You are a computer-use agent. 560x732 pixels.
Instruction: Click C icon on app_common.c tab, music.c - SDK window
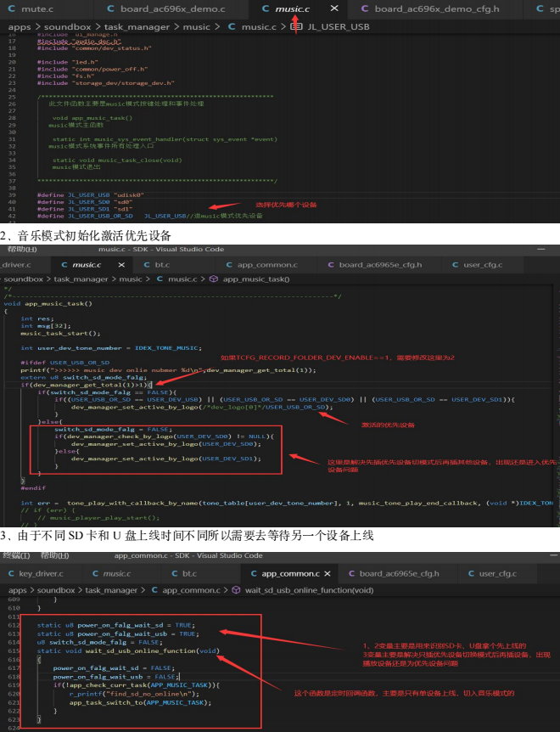229,265
